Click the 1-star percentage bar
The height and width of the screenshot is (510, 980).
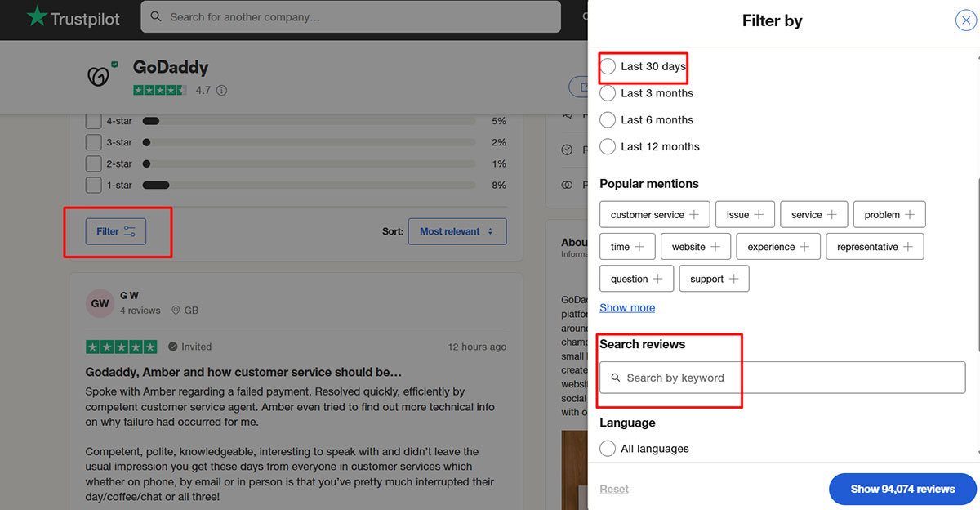[x=309, y=186]
